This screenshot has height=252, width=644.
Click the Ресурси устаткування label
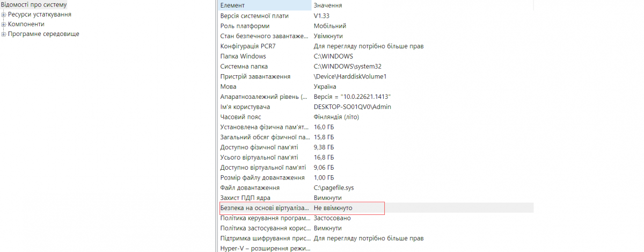point(40,15)
